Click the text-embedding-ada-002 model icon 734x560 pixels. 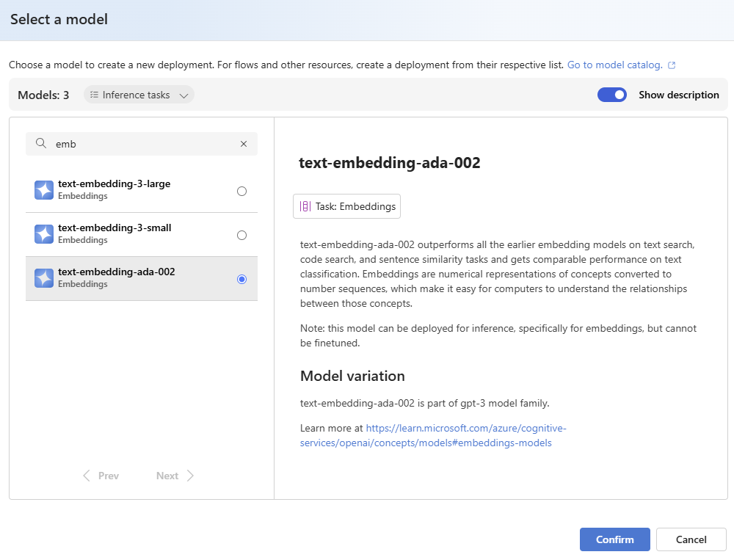[44, 278]
